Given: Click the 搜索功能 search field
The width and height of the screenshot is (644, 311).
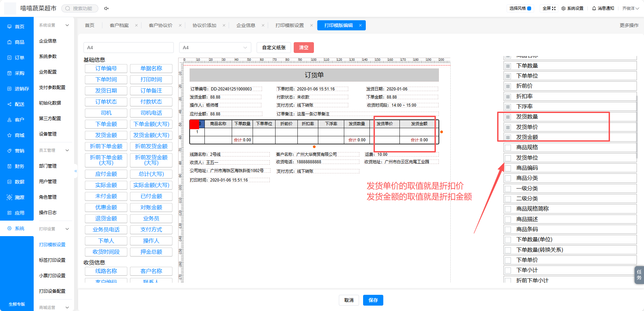Looking at the screenshot, I should coord(80,8).
